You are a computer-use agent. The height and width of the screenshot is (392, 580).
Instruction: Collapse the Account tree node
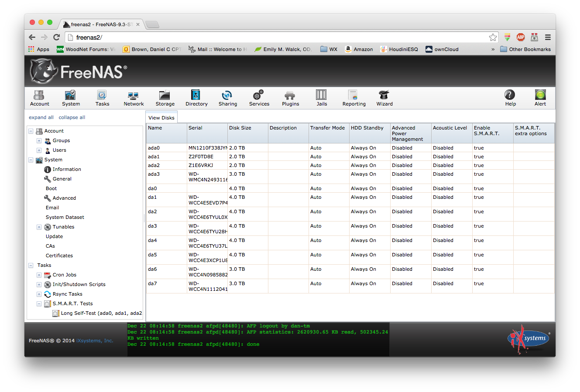point(31,131)
